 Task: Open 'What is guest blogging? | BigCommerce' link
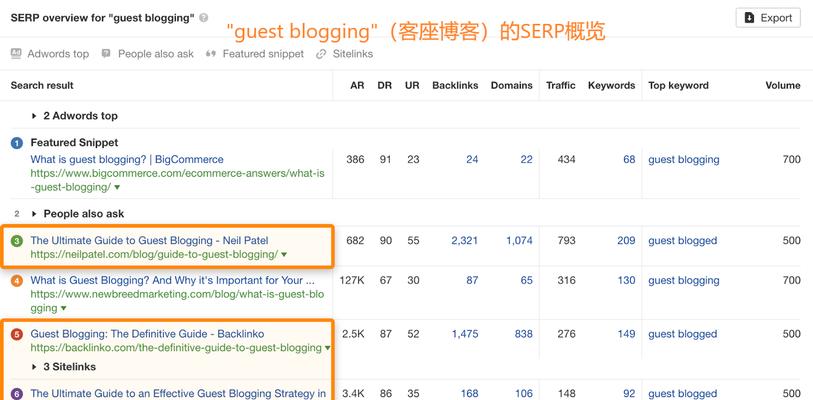click(x=127, y=159)
